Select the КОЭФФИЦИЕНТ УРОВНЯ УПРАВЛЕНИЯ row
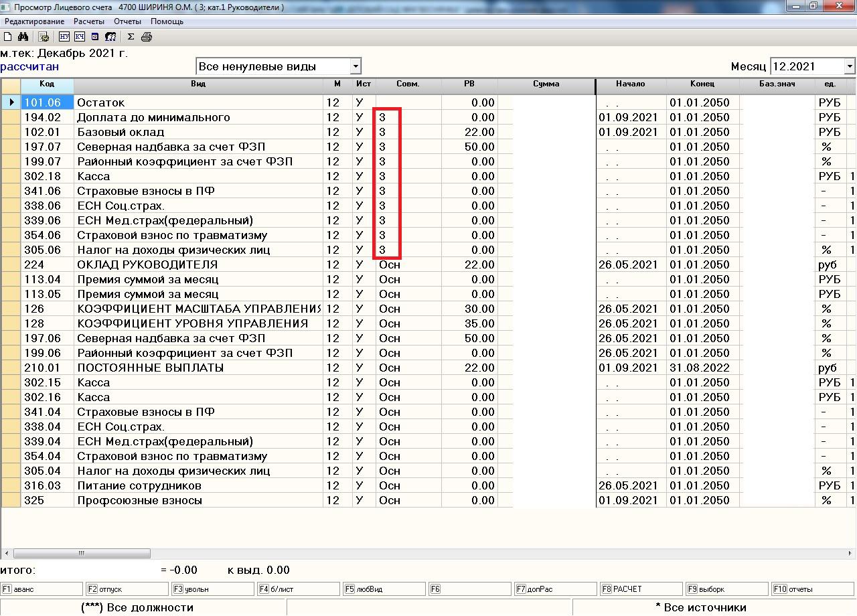 pos(428,323)
